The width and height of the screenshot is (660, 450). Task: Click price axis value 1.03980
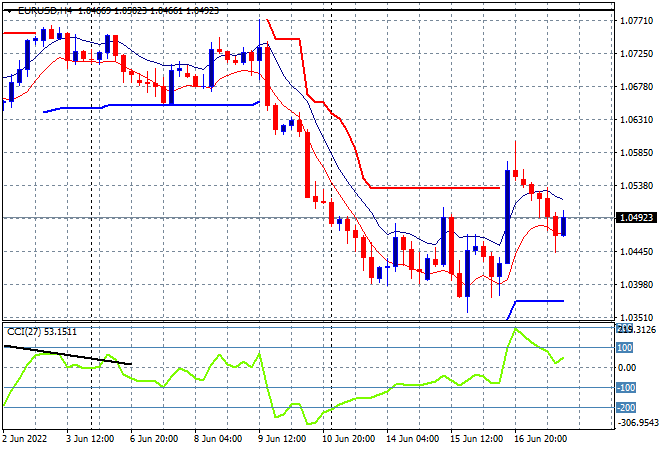click(637, 285)
